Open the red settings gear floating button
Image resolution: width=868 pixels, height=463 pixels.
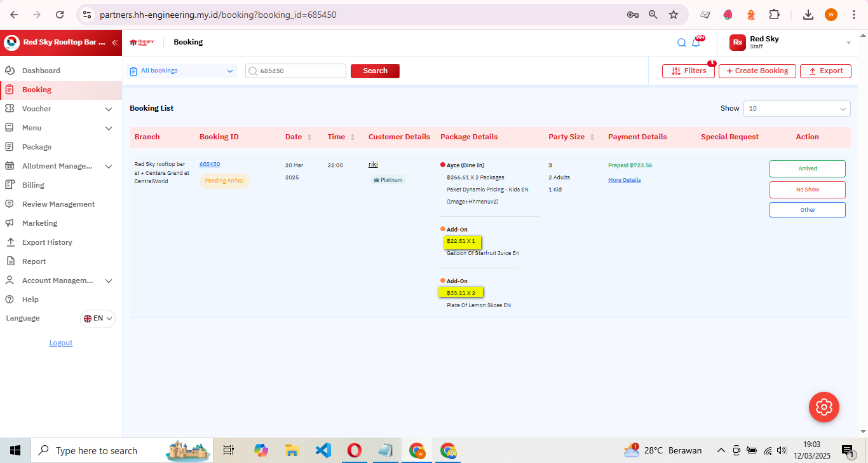824,406
